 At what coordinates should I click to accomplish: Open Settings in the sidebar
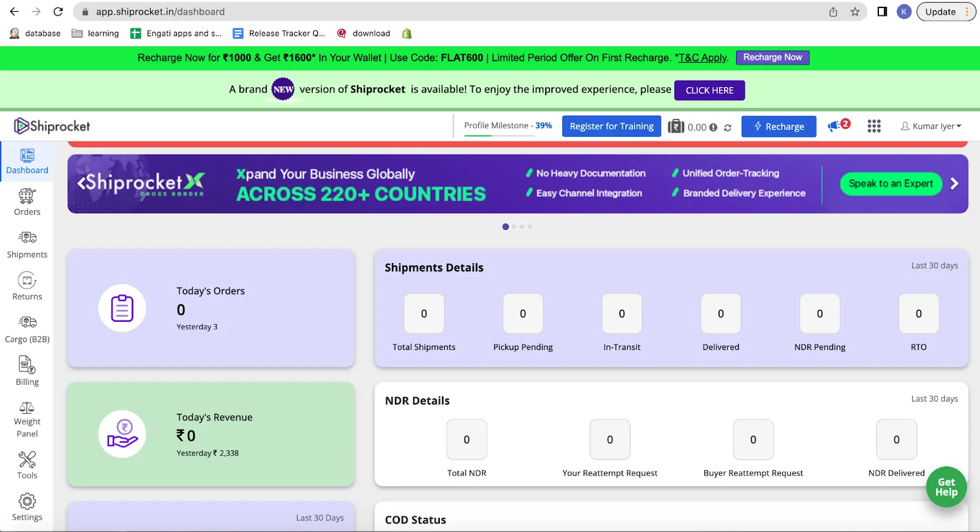[27, 507]
